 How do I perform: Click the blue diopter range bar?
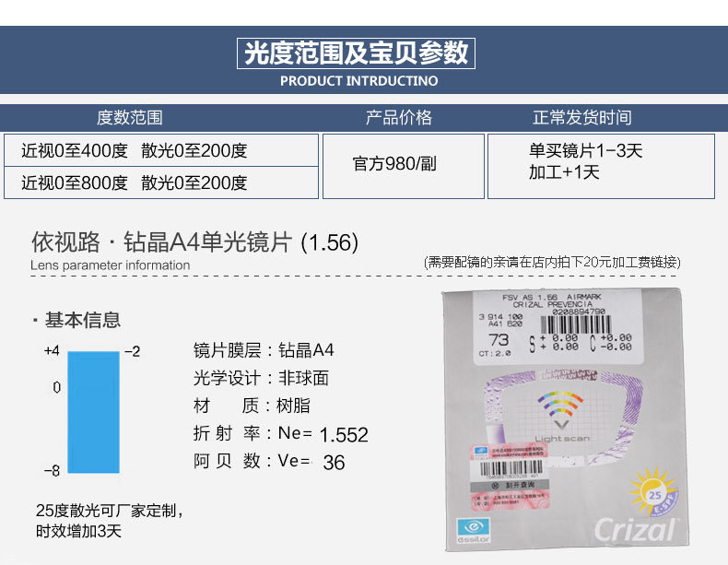93,412
